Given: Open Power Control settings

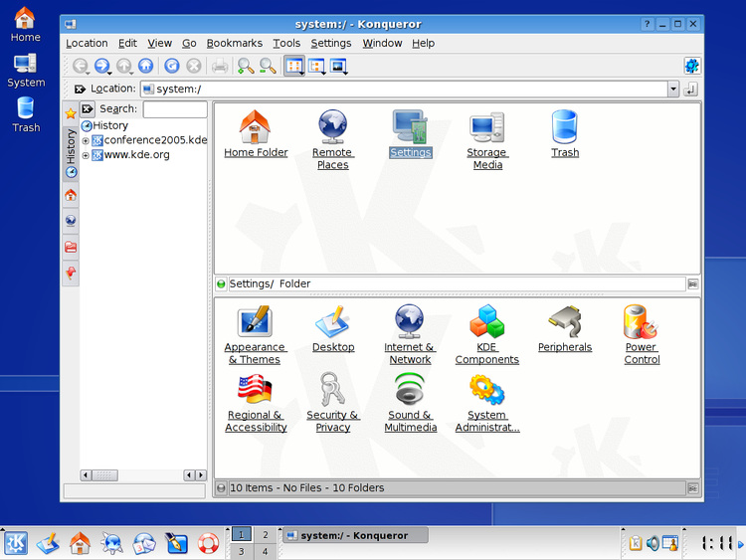Looking at the screenshot, I should click(642, 335).
